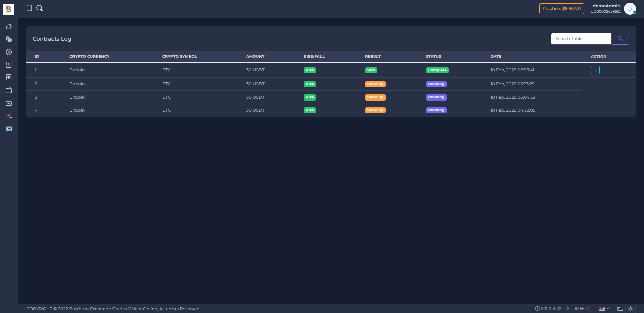The height and width of the screenshot is (313, 644).
Task: Toggle fullscreen mode in the footer
Action: click(620, 309)
